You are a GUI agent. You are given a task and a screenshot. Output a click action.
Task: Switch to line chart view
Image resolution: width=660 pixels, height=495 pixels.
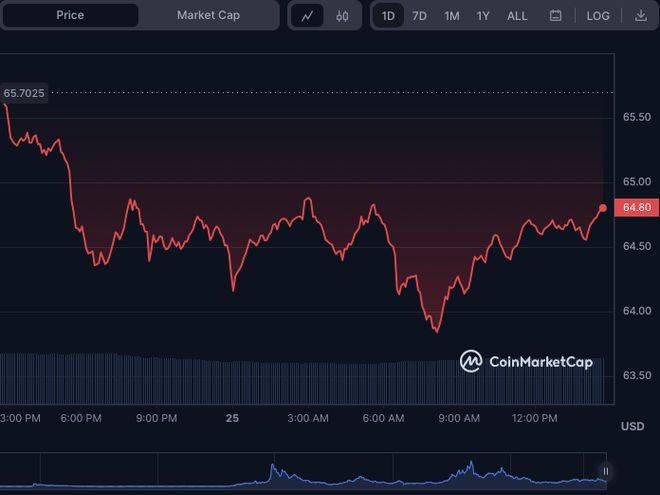[307, 16]
